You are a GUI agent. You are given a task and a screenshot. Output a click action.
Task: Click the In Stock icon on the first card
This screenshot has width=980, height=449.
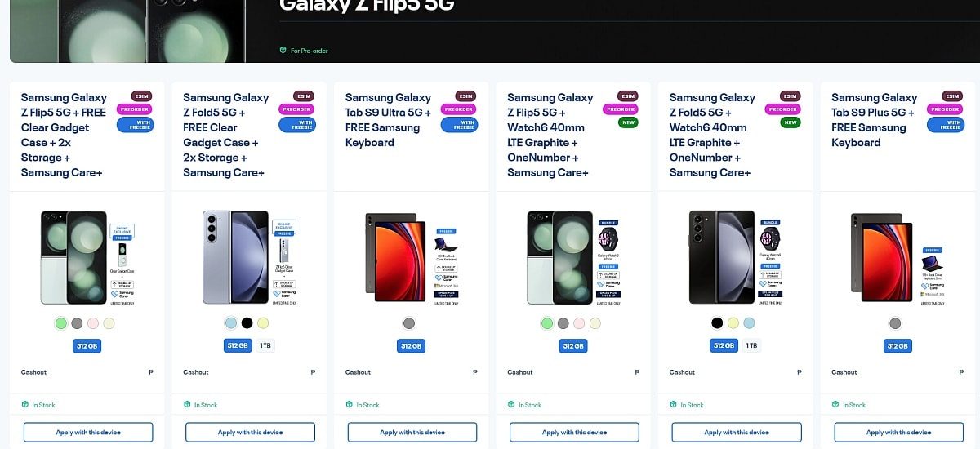[24, 405]
